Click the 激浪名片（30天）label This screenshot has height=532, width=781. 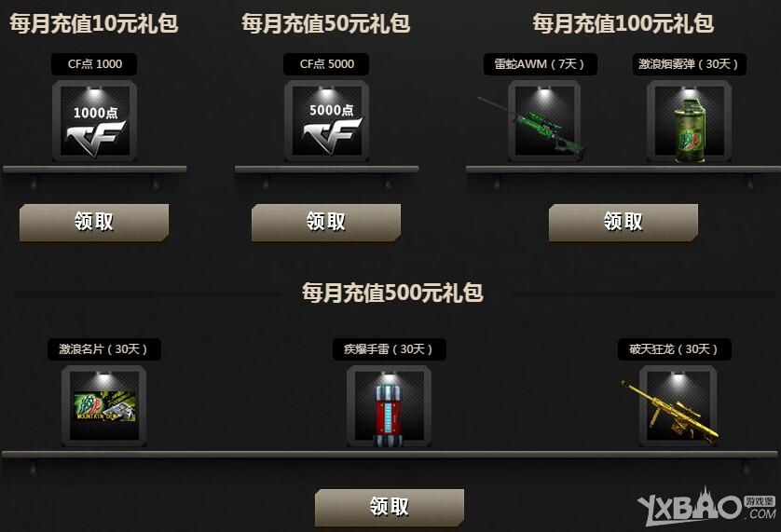coord(103,349)
